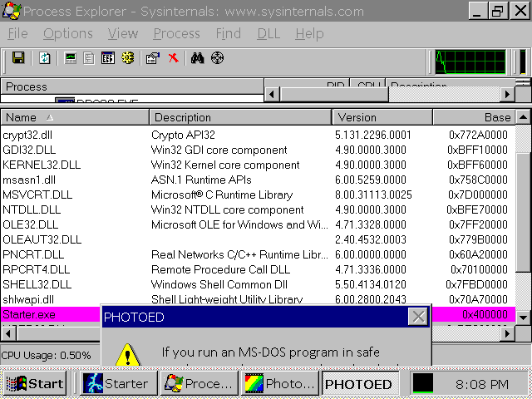Sort by the Version column header
Image resolution: width=532 pixels, height=399 pixels.
click(382, 117)
